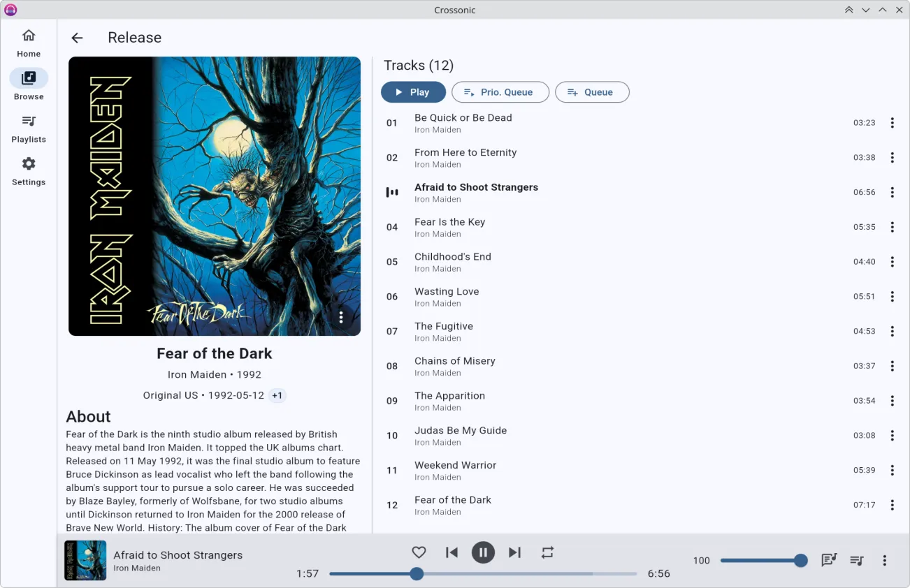Select the track Wasting Love

click(447, 292)
